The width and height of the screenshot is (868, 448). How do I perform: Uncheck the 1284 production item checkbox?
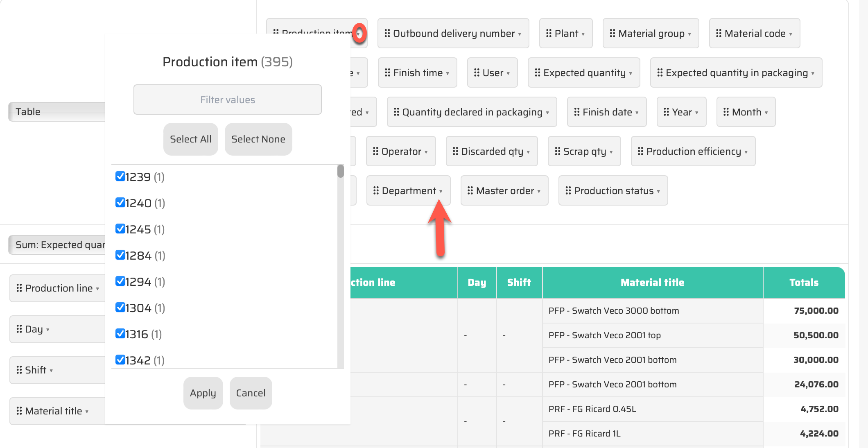(120, 255)
